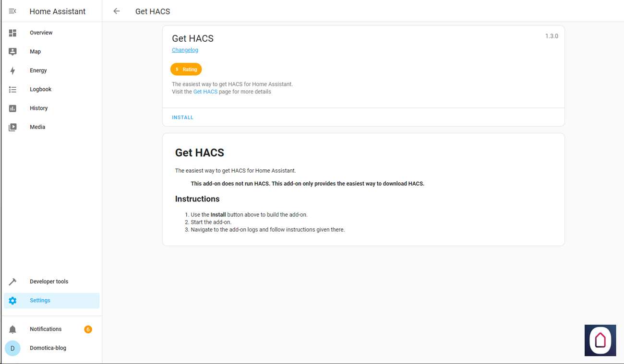624x364 pixels.
Task: Show Notifications panel
Action: (x=51, y=329)
